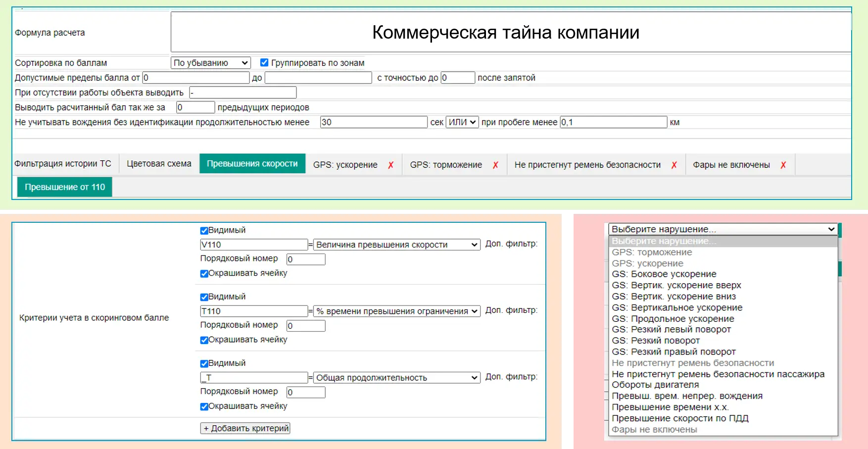Toggle the Группировать по зонам checkbox
Image resolution: width=868 pixels, height=449 pixels.
[264, 63]
